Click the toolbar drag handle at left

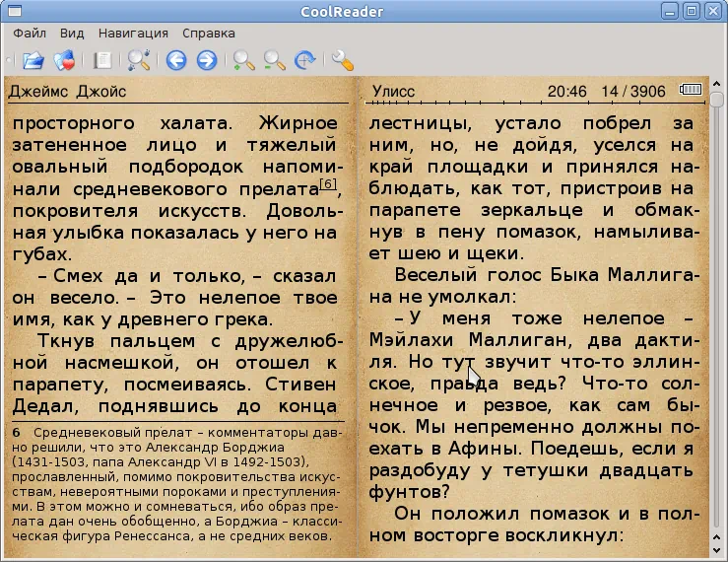9,60
